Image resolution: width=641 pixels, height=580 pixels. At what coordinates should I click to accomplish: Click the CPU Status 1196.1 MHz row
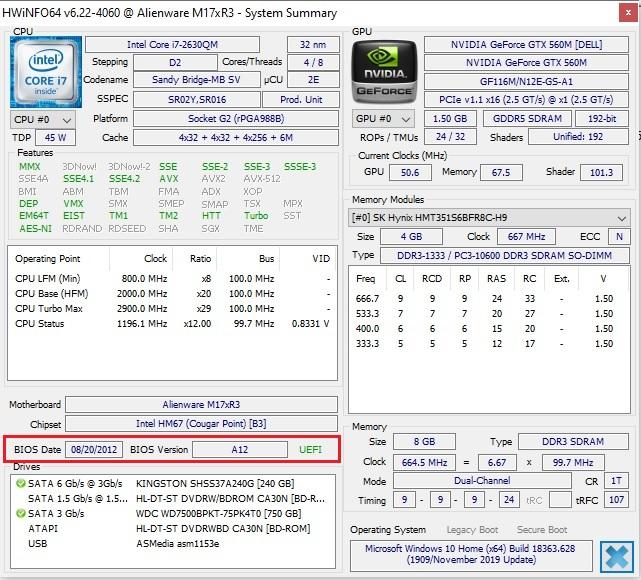(x=172, y=324)
